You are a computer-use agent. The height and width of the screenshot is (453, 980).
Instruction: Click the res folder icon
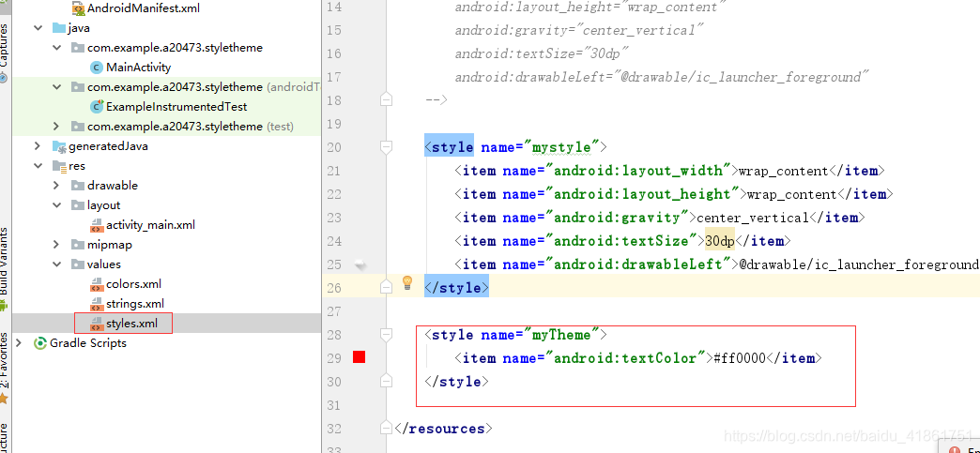[x=59, y=166]
